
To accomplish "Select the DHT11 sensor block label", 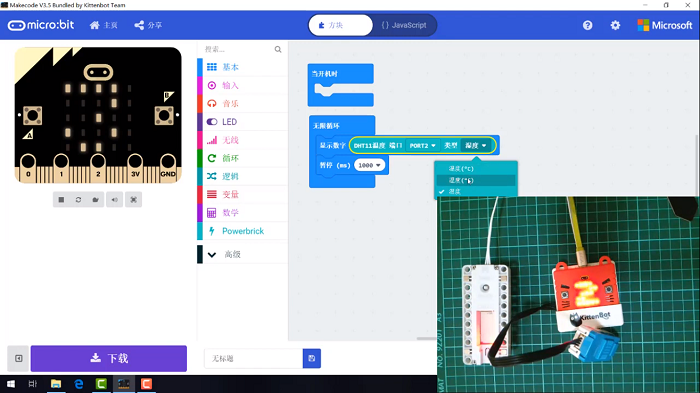I will (369, 146).
